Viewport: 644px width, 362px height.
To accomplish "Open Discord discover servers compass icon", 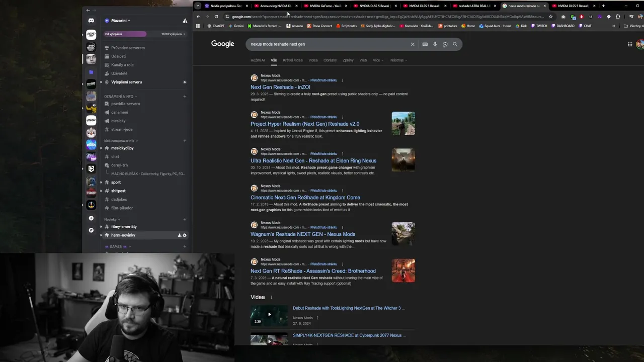I will click(x=91, y=230).
